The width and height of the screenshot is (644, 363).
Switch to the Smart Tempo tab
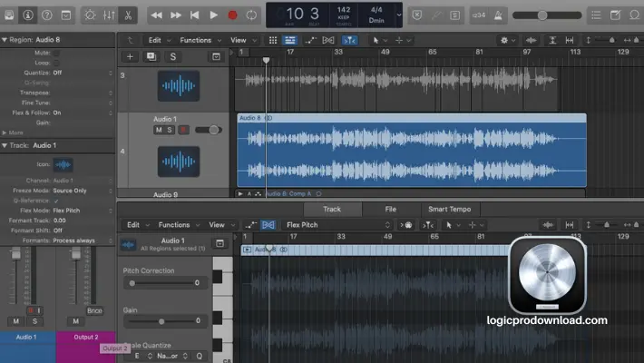[450, 210]
